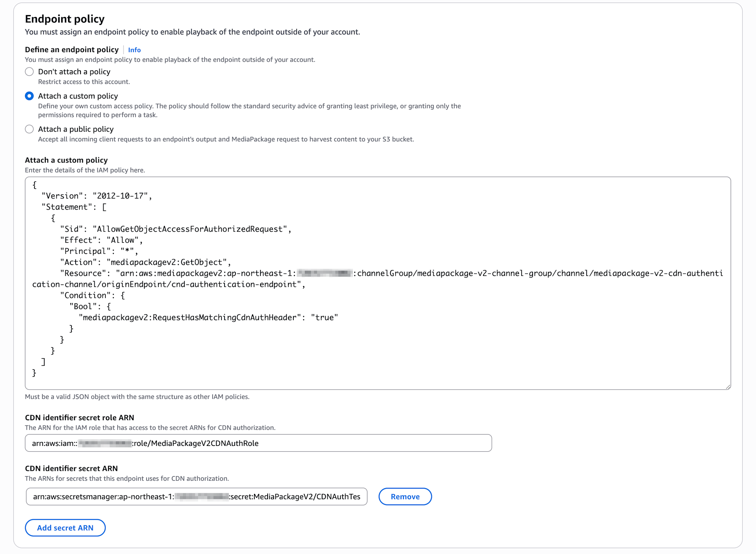Screen dimensions: 756x554
Task: Click the RequestHasMatchingCdnAuthHeader condition line
Action: pos(208,317)
